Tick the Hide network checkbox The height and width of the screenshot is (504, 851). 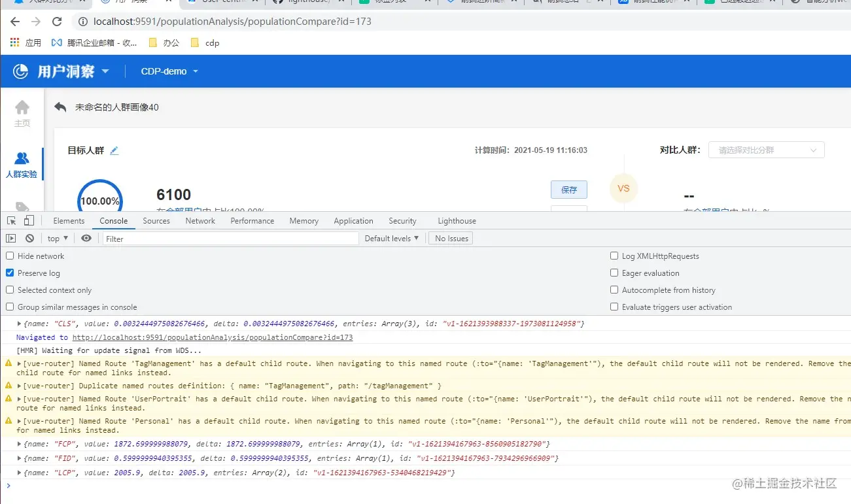click(10, 256)
